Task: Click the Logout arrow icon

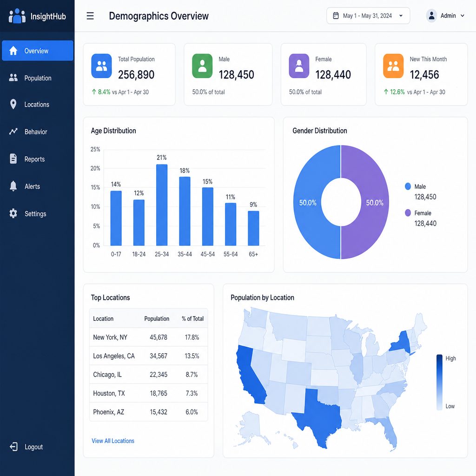Action: [13, 447]
